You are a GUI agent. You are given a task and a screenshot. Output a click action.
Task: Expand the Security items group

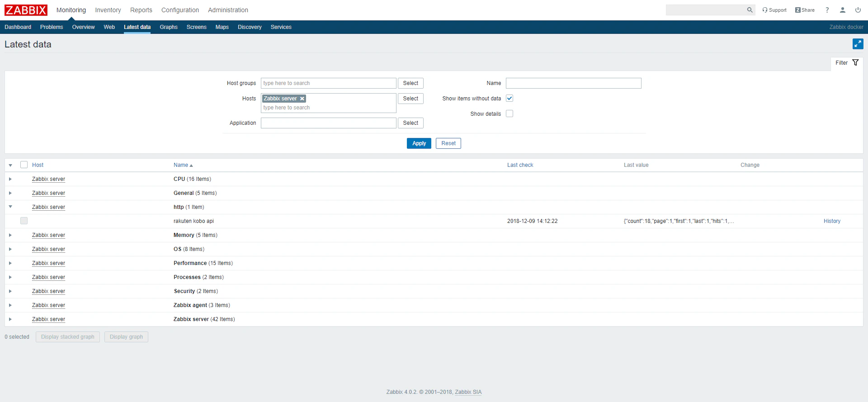(x=10, y=291)
